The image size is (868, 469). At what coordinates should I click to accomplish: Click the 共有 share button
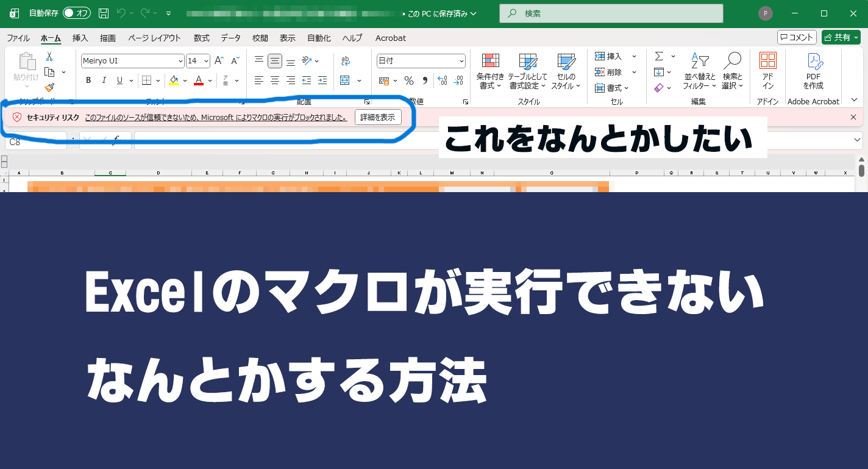click(x=841, y=38)
